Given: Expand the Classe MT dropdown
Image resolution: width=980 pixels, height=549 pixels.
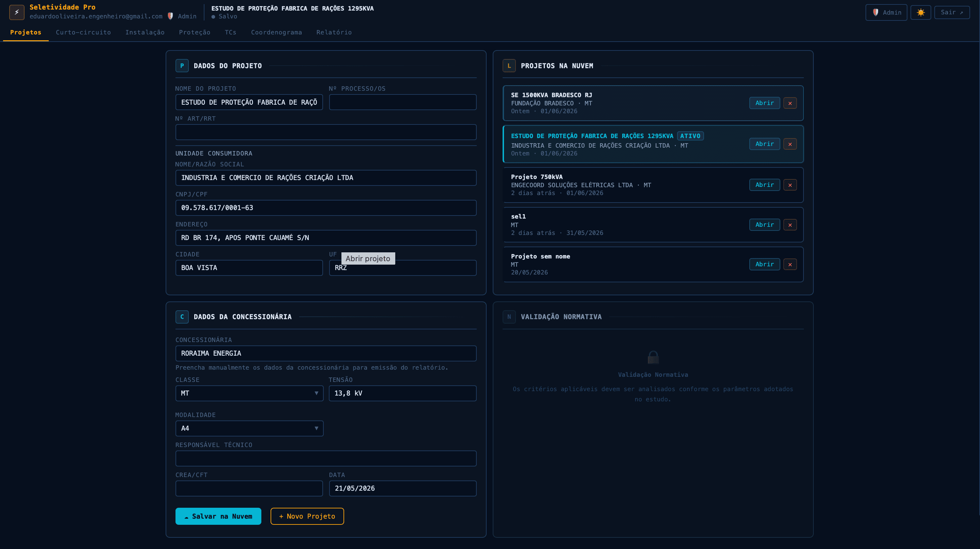Looking at the screenshot, I should [249, 393].
